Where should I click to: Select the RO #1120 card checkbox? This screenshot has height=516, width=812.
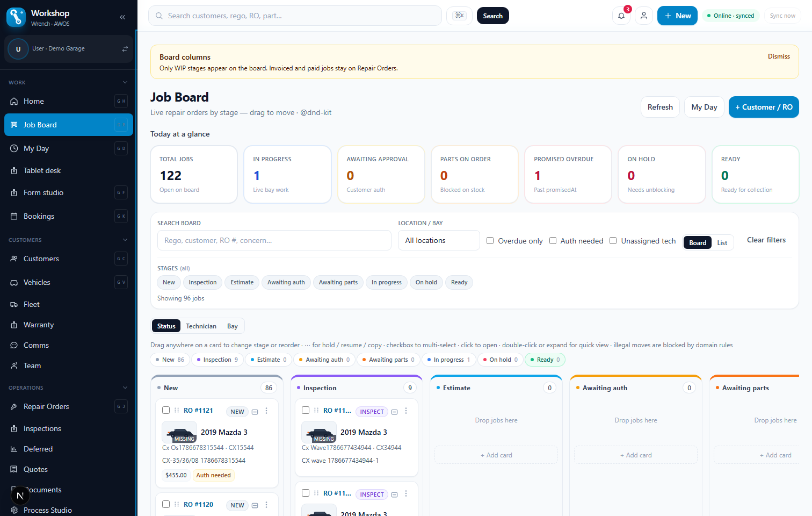coord(166,504)
